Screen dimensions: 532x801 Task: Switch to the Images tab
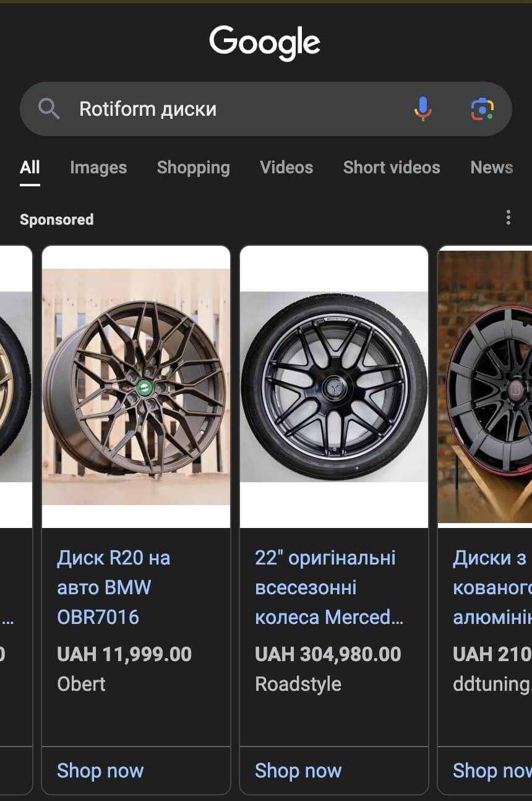click(x=98, y=167)
